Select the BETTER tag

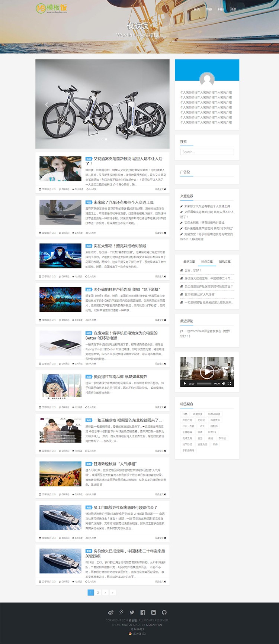212,432
